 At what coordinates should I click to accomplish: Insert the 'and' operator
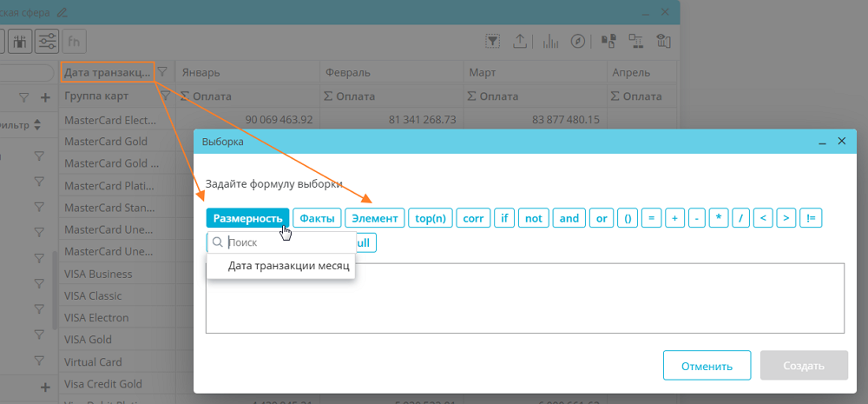tap(569, 218)
